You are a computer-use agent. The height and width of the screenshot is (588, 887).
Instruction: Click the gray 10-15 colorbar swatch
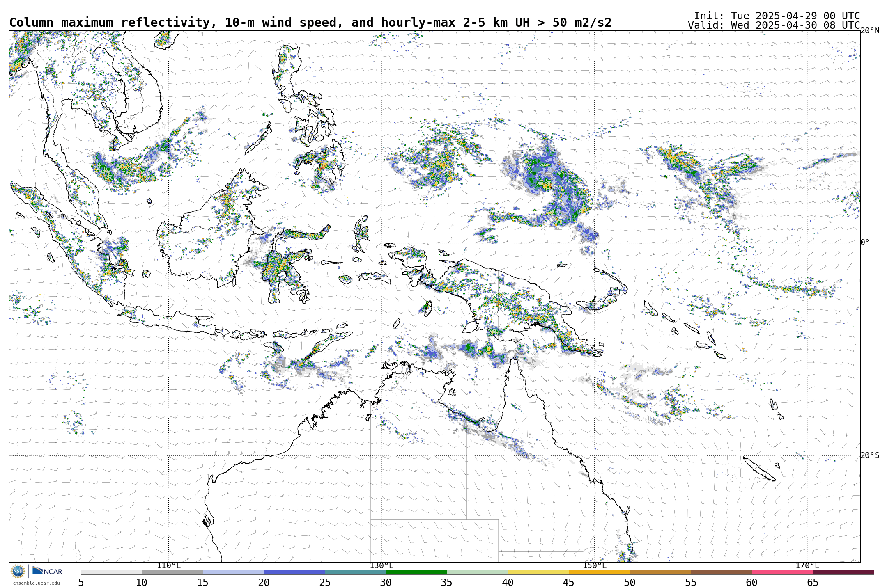(172, 572)
